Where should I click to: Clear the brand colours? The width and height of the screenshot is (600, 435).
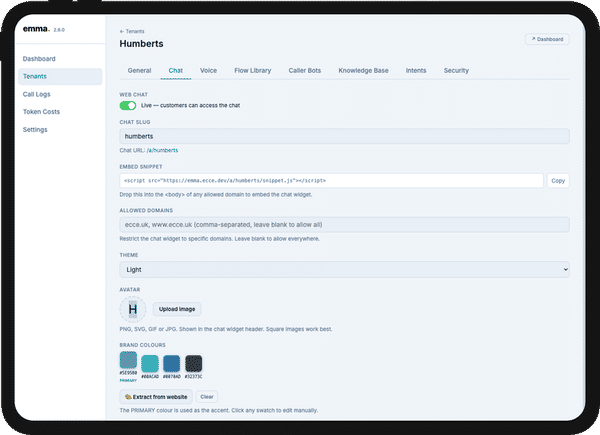207,397
